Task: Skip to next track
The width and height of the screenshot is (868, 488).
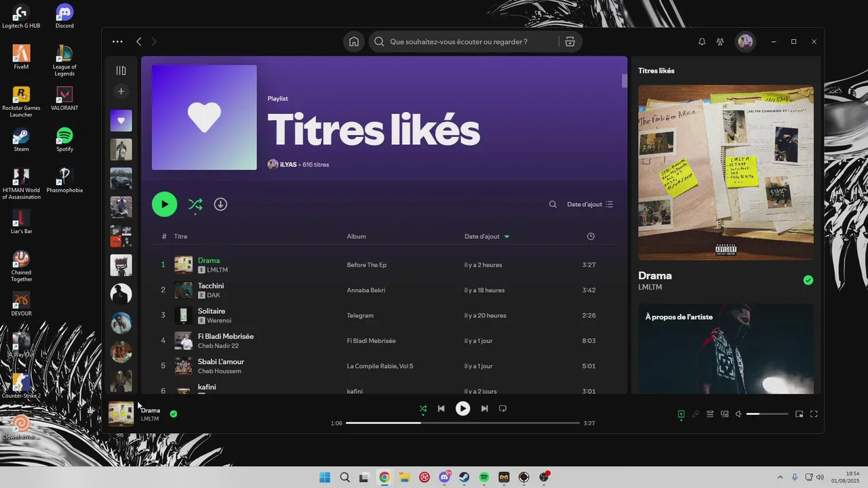Action: 484,409
